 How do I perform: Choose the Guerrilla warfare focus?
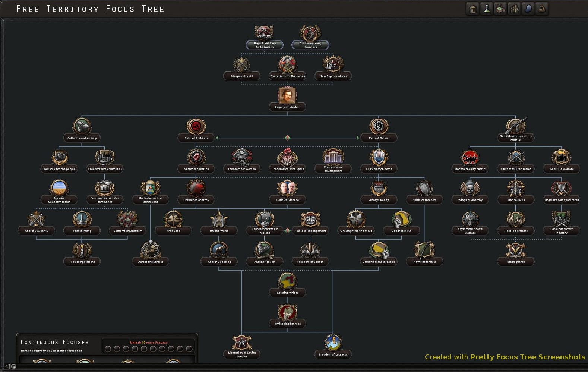pos(562,161)
